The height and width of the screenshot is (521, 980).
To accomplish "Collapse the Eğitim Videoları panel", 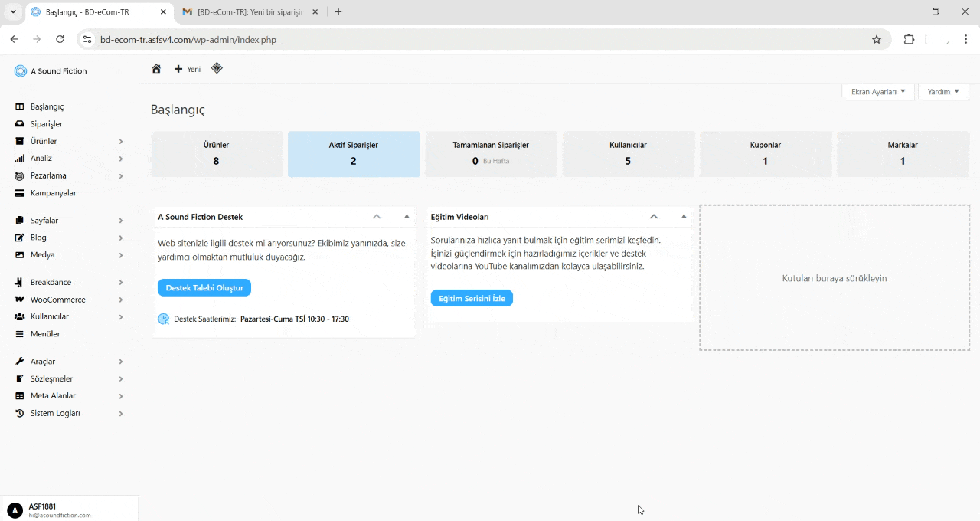I will [654, 217].
